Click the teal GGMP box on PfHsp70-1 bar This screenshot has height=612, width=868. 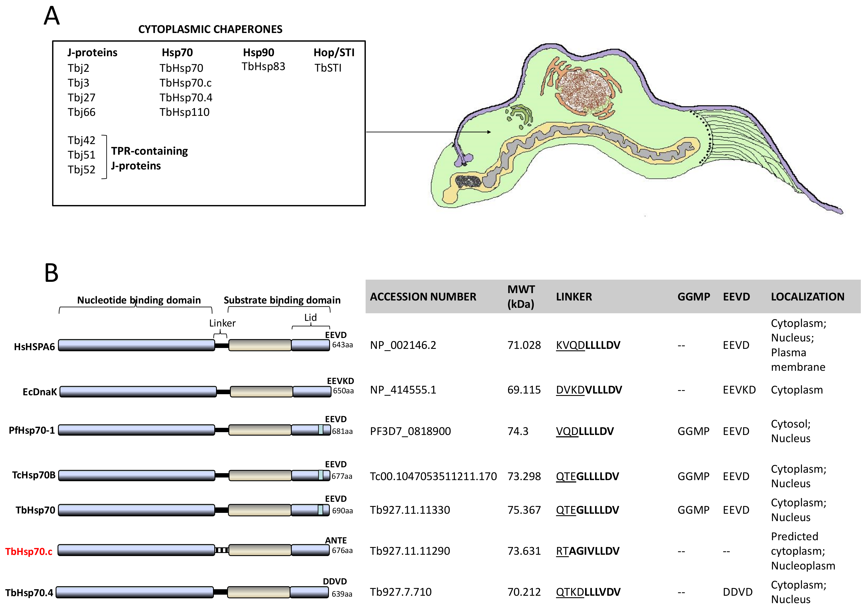(321, 430)
